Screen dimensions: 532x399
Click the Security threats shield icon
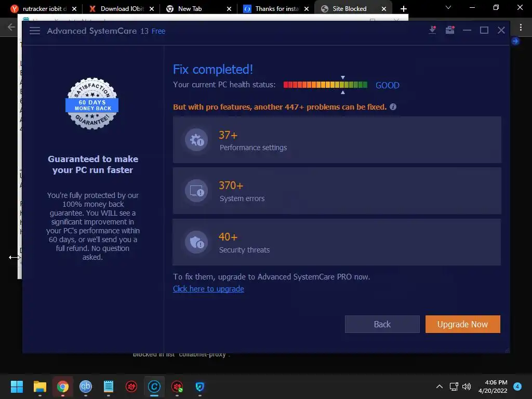(x=196, y=242)
